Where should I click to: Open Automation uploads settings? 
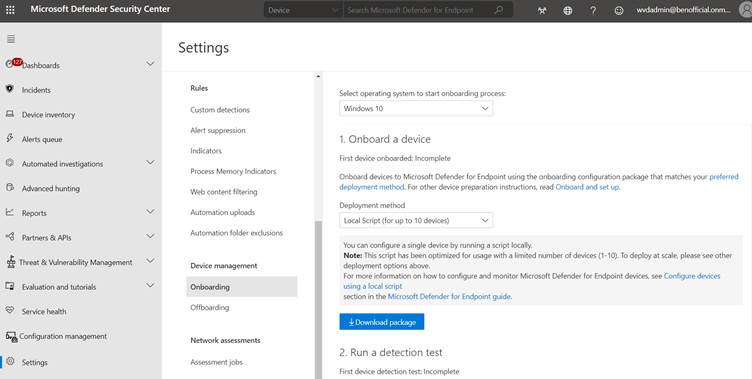tap(223, 213)
